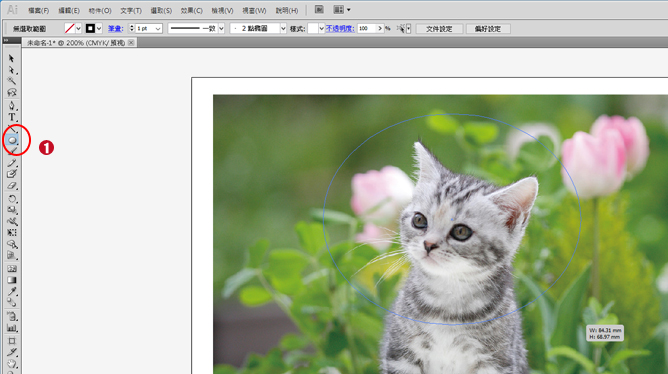Image resolution: width=668 pixels, height=374 pixels.
Task: Select the Perspective Grid tool
Action: click(12, 256)
